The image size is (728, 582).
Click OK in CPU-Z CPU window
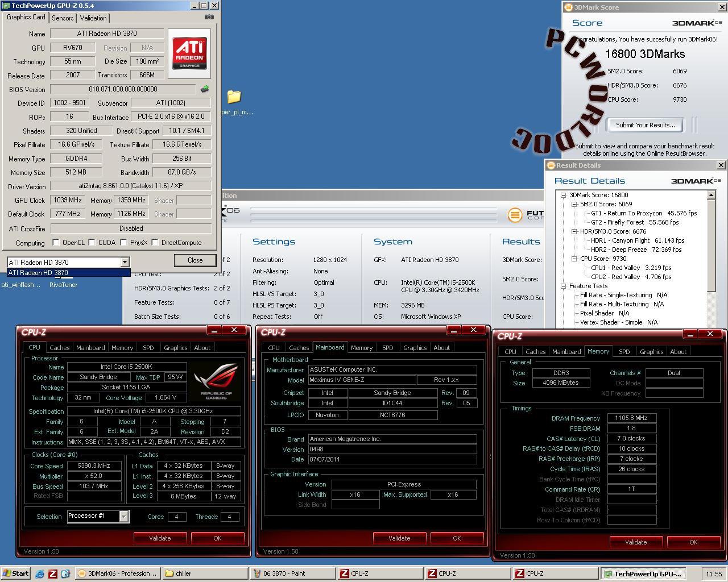pos(217,538)
